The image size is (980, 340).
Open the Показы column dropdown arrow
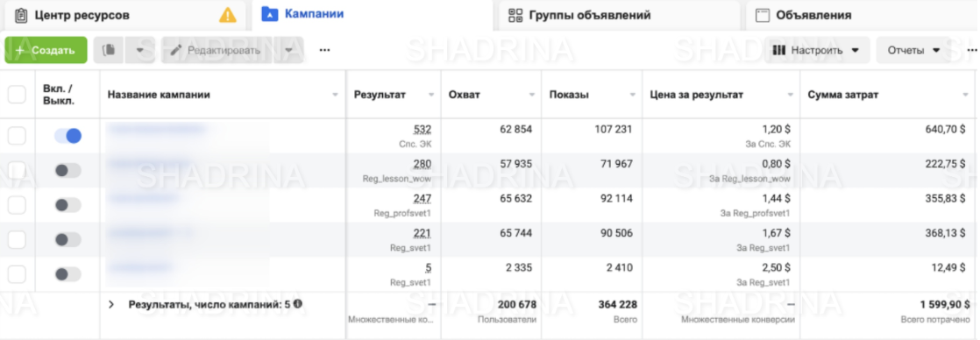(633, 95)
